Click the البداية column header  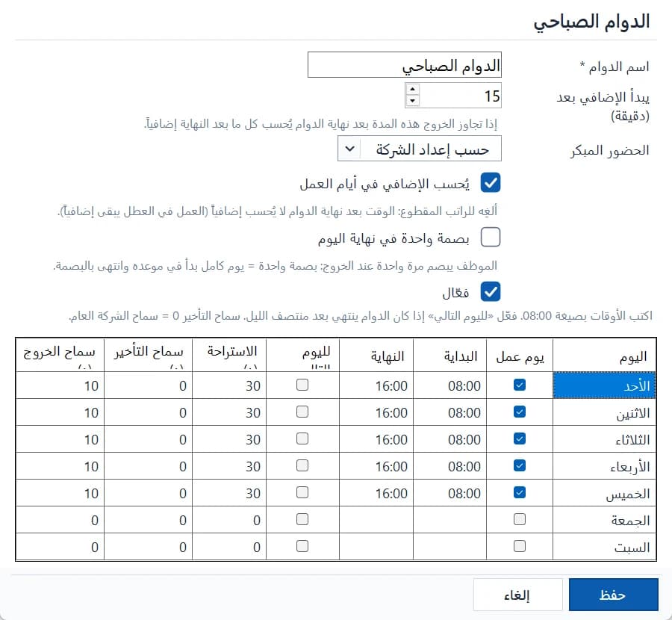pos(450,355)
